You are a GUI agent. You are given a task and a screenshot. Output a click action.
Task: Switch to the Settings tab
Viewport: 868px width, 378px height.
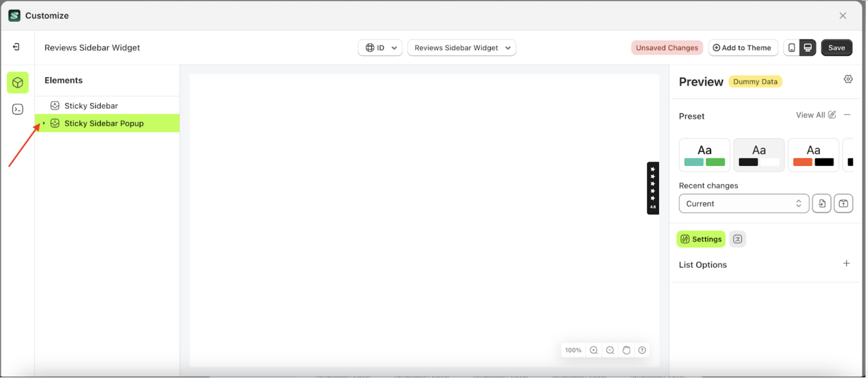point(701,239)
